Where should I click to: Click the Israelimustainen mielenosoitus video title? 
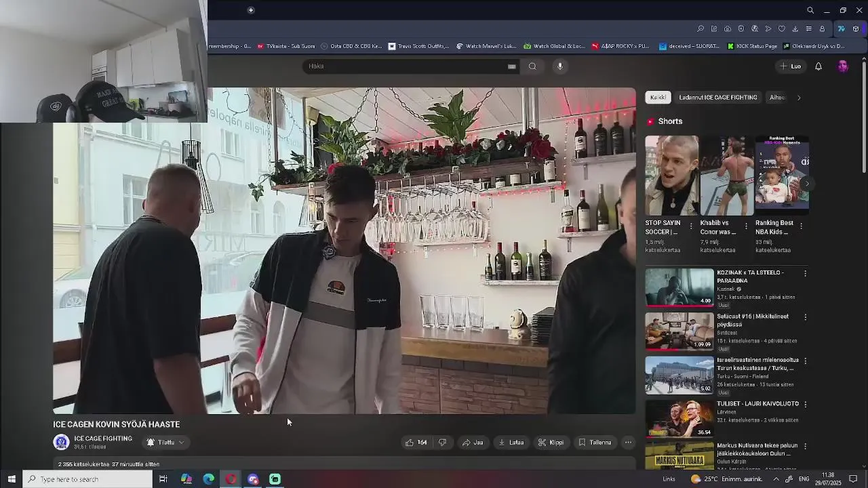click(x=757, y=364)
